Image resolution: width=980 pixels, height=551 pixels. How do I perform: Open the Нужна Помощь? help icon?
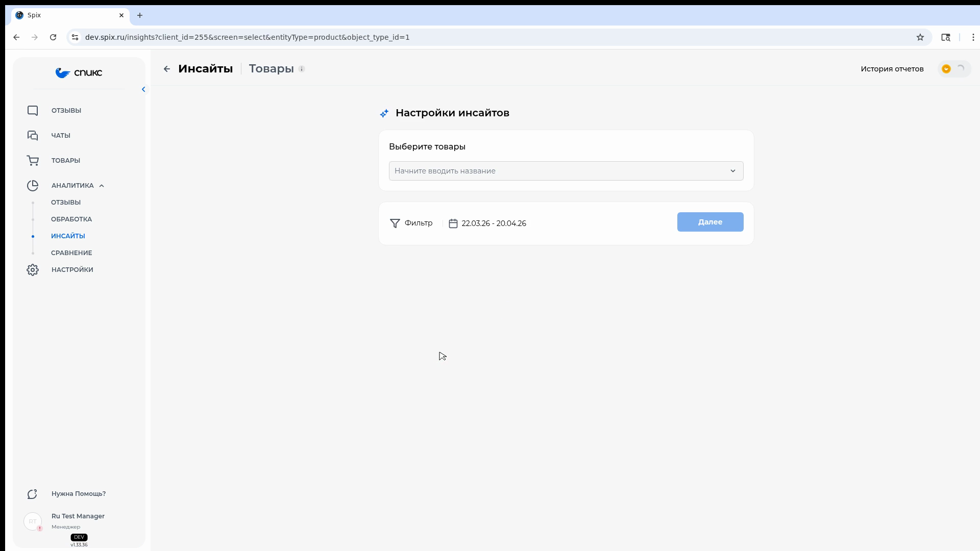tap(33, 494)
